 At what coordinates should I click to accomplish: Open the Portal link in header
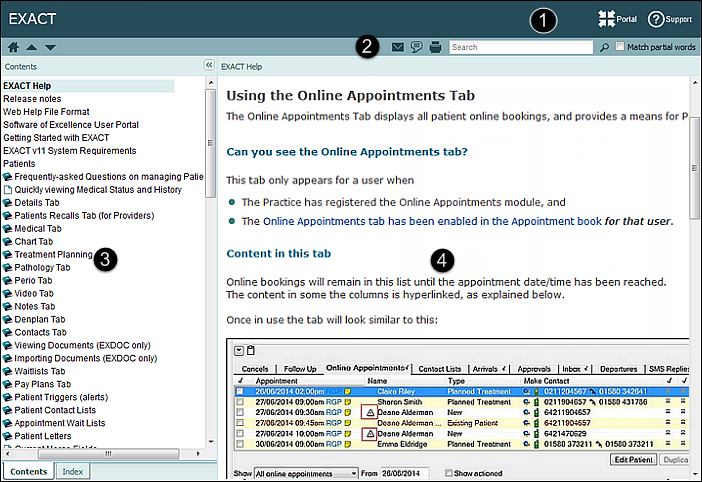617,19
